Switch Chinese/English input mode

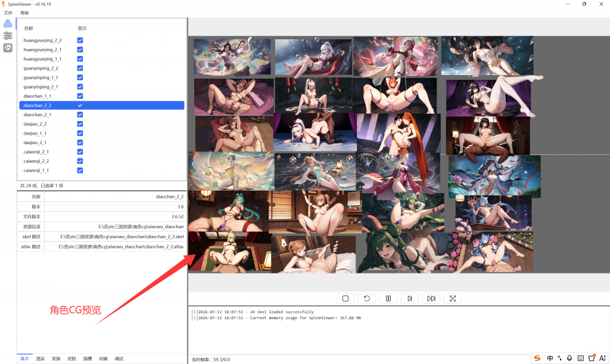[550, 358]
